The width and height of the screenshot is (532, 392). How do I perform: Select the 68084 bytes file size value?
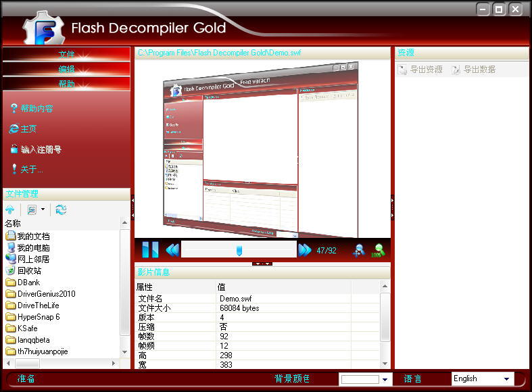239,308
